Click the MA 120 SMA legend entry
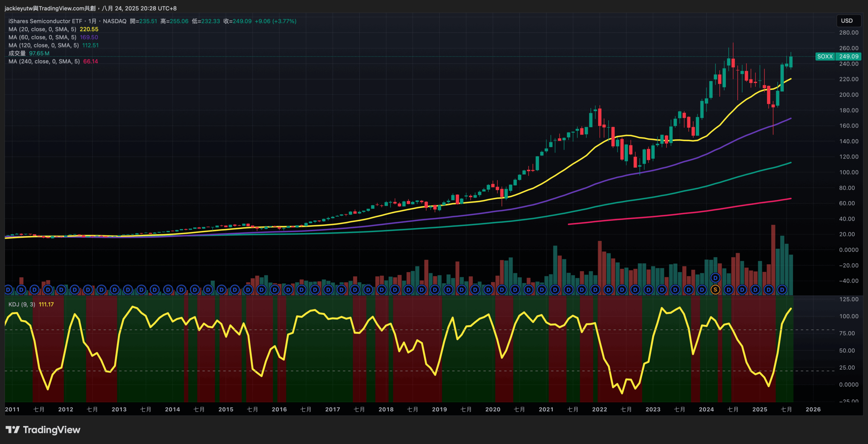Screen dimensions: 868x444 pos(43,45)
